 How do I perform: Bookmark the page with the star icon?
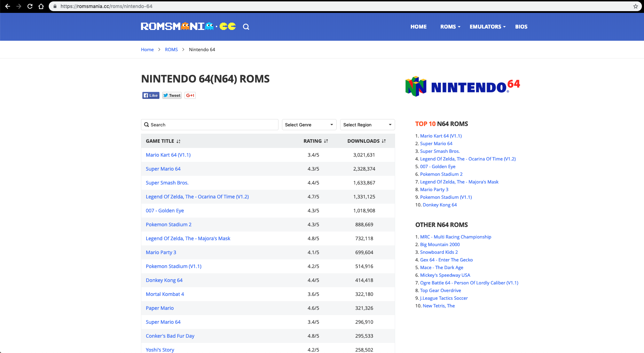(635, 6)
